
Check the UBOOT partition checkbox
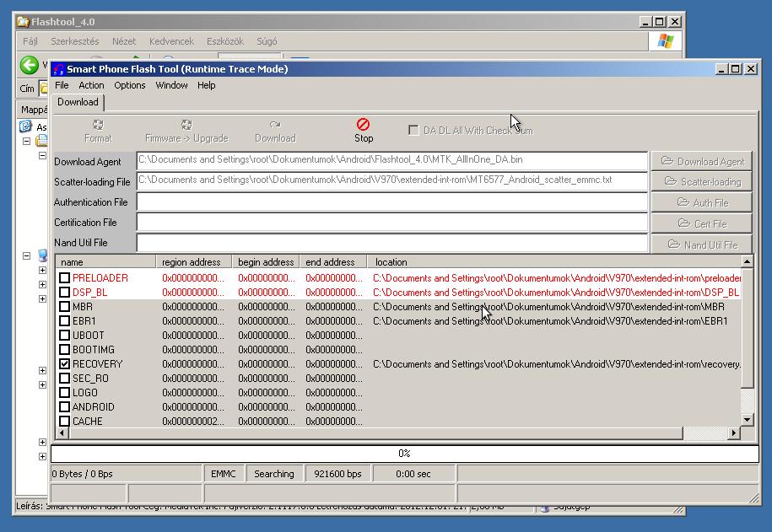coord(64,336)
